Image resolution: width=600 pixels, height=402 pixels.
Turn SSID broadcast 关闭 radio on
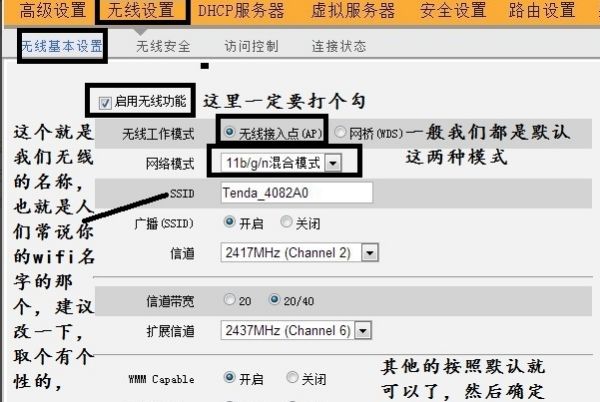tap(286, 221)
